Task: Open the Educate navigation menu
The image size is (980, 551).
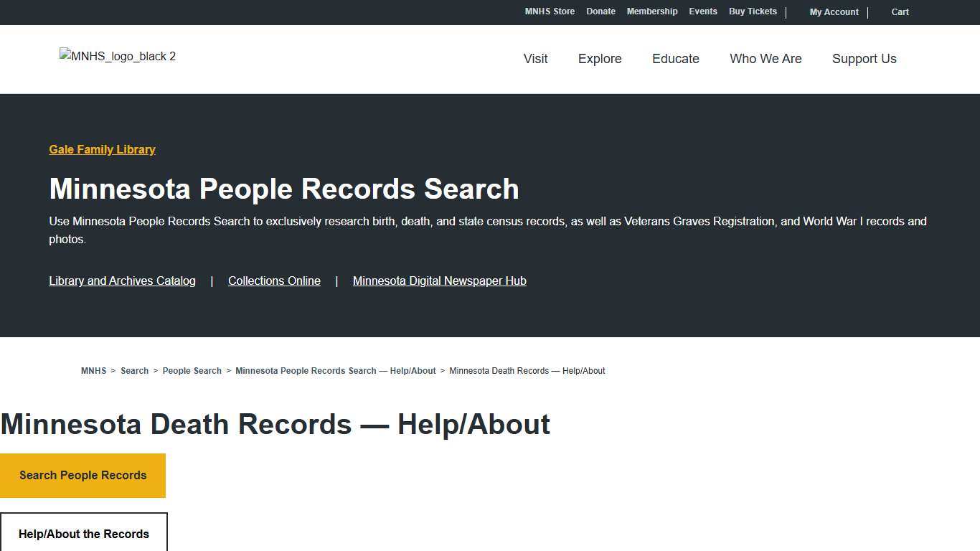Action: (675, 59)
